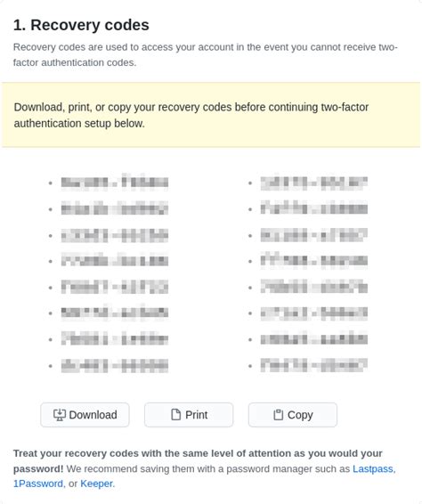Click the second recovery code in right column
This screenshot has width=422, height=504.
click(x=314, y=207)
